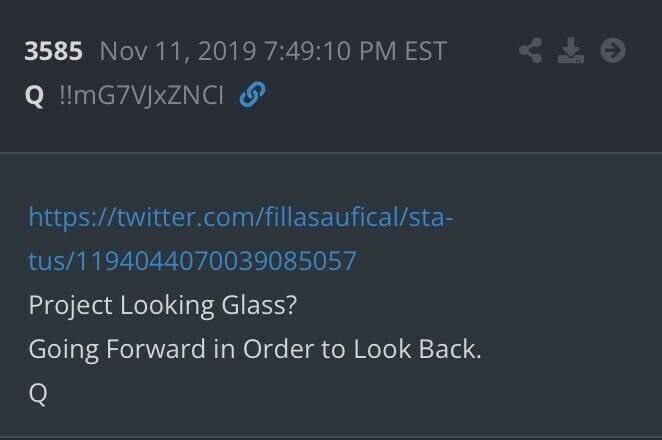The width and height of the screenshot is (662, 440).
Task: Click the Nov 11, 2019 timestamp
Action: [x=273, y=51]
